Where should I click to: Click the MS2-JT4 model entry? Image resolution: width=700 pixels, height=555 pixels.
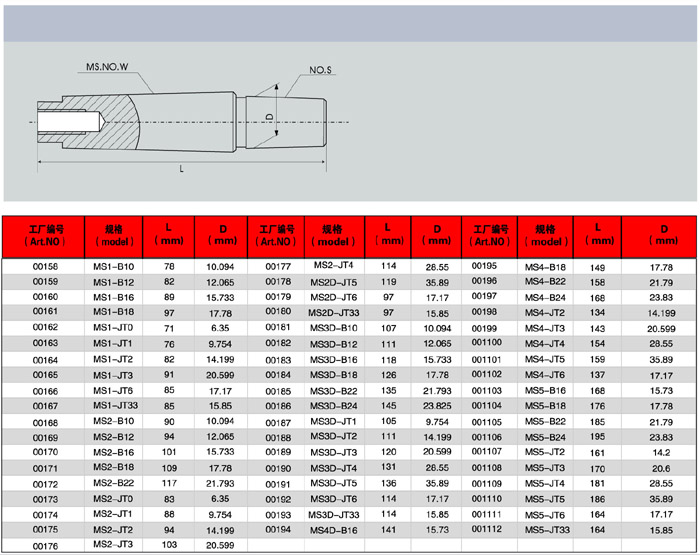tap(333, 267)
